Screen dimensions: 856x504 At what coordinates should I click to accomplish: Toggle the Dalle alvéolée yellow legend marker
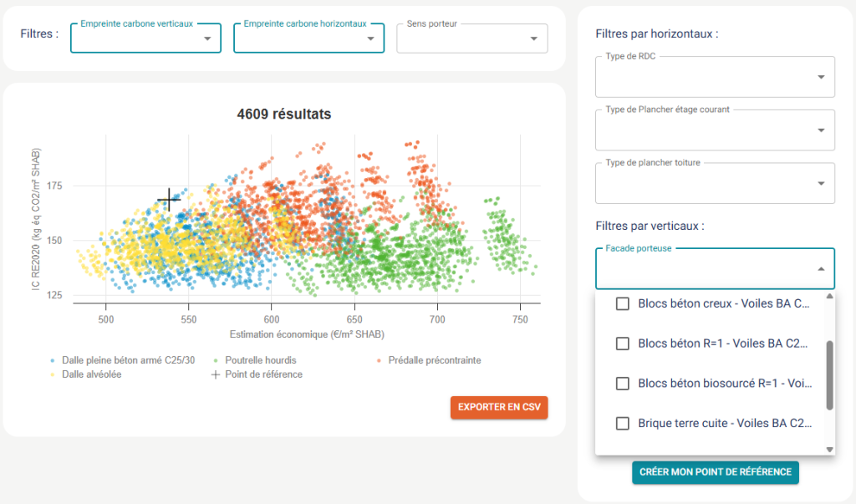pos(53,375)
